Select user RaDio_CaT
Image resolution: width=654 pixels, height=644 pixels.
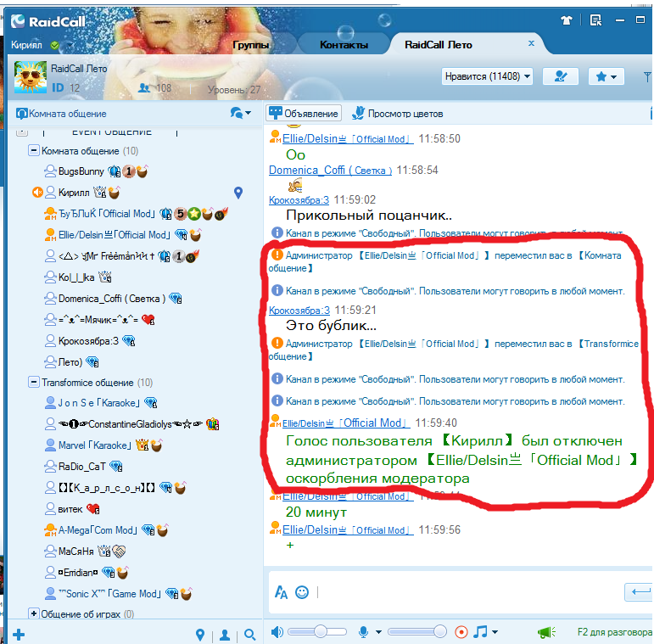pyautogui.click(x=82, y=467)
